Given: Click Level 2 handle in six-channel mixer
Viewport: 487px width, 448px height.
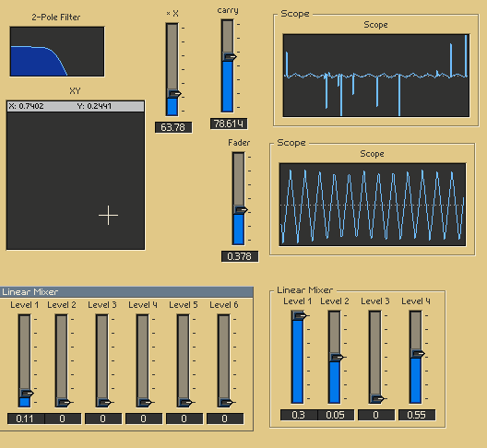Looking at the screenshot, I should click(x=64, y=402).
